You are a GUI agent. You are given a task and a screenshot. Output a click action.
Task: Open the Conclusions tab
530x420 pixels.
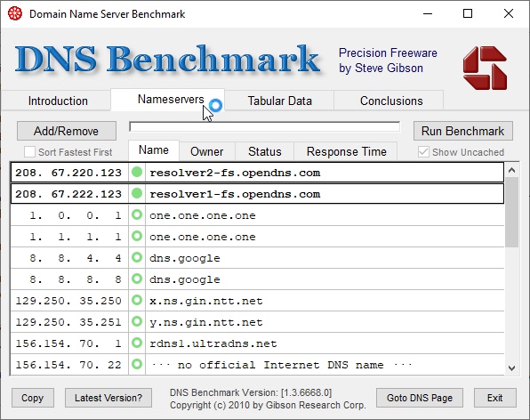pos(391,101)
